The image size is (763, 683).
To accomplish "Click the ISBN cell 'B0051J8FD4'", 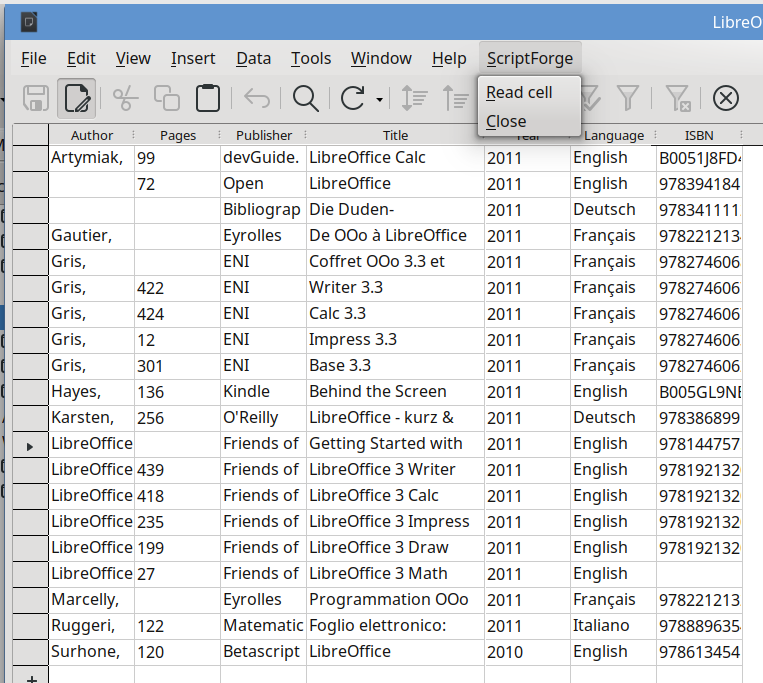I will 699,158.
